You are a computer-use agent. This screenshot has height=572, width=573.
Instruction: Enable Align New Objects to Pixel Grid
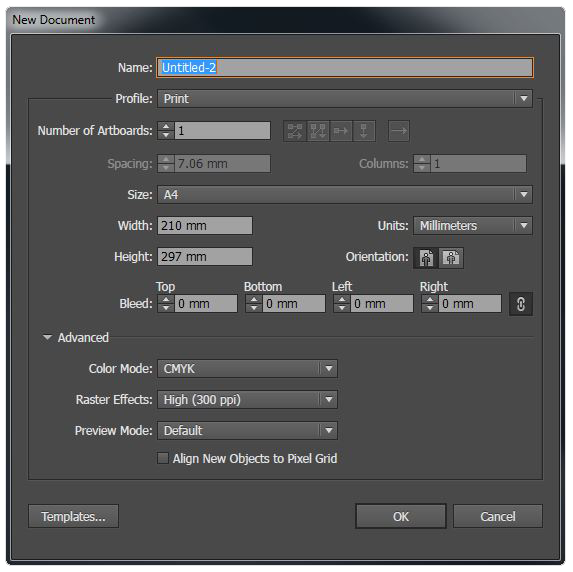tap(163, 458)
